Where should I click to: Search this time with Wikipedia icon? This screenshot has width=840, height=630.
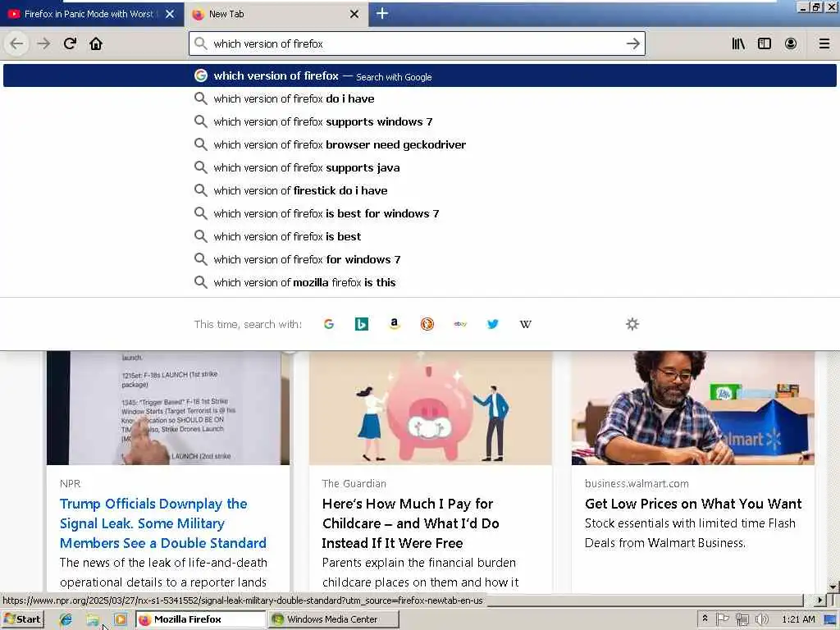click(x=526, y=324)
